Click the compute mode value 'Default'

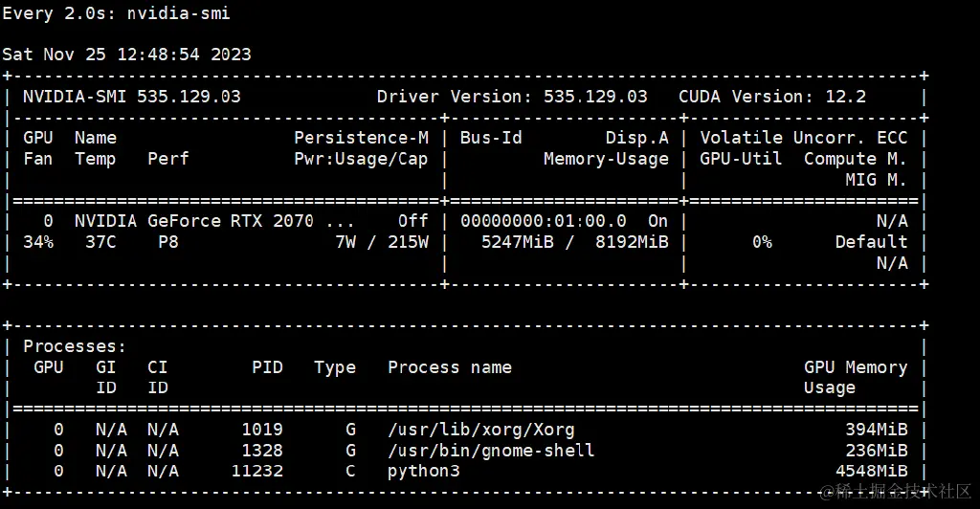pyautogui.click(x=871, y=242)
